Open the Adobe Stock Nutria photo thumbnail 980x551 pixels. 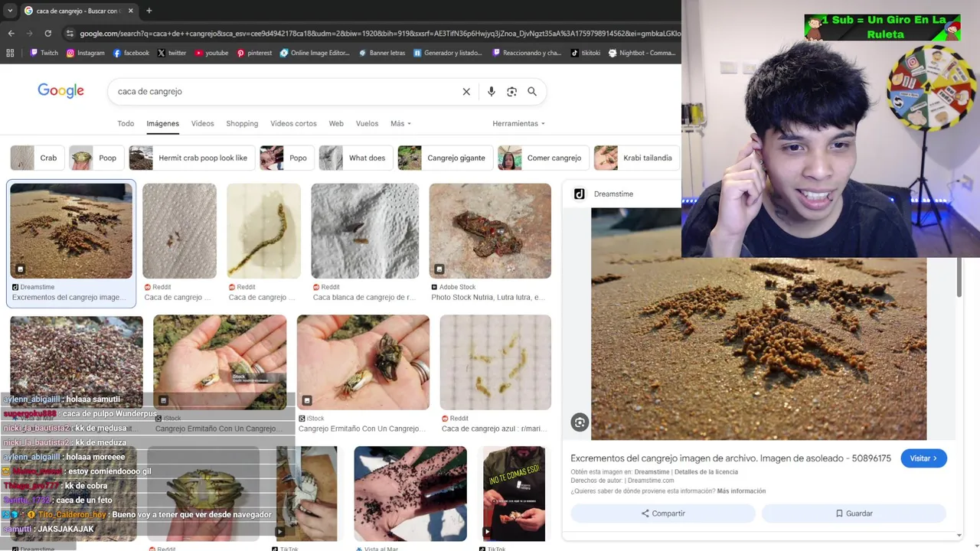coord(490,230)
